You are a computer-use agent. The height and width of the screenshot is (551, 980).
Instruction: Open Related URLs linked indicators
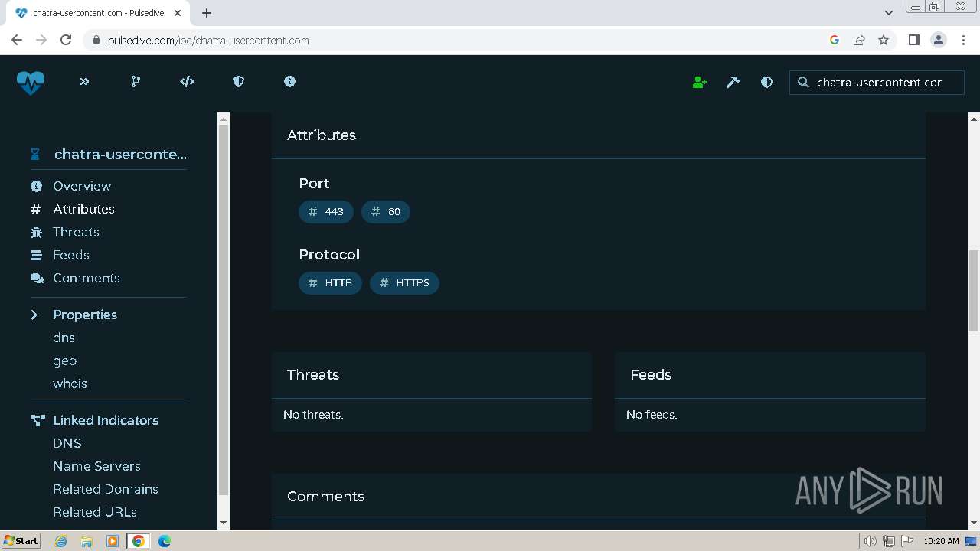click(95, 512)
